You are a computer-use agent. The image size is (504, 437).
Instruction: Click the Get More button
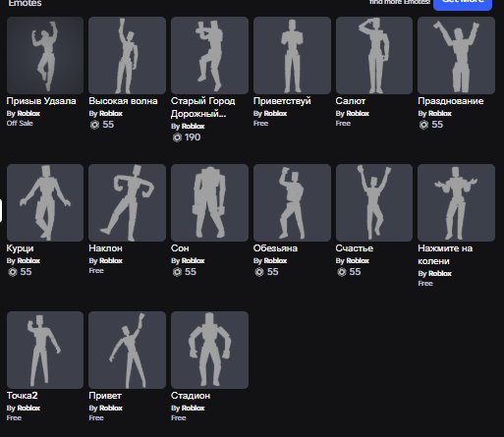coord(463,4)
